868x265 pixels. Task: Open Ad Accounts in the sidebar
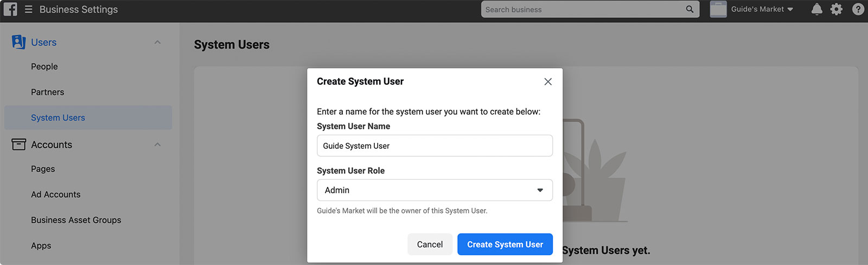pyautogui.click(x=55, y=194)
